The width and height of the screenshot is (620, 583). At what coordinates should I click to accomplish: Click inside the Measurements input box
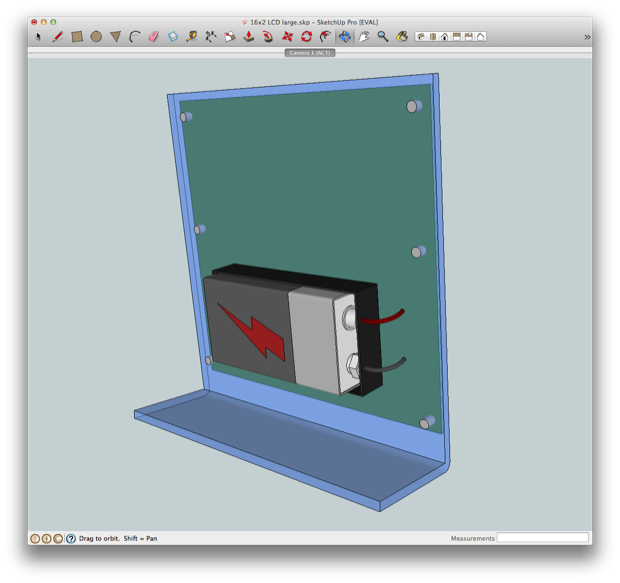542,538
